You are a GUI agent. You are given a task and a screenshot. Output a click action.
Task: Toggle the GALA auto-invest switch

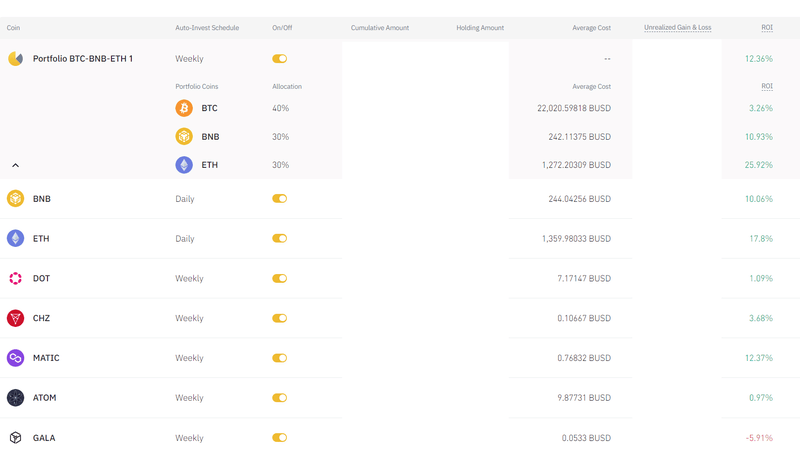279,438
